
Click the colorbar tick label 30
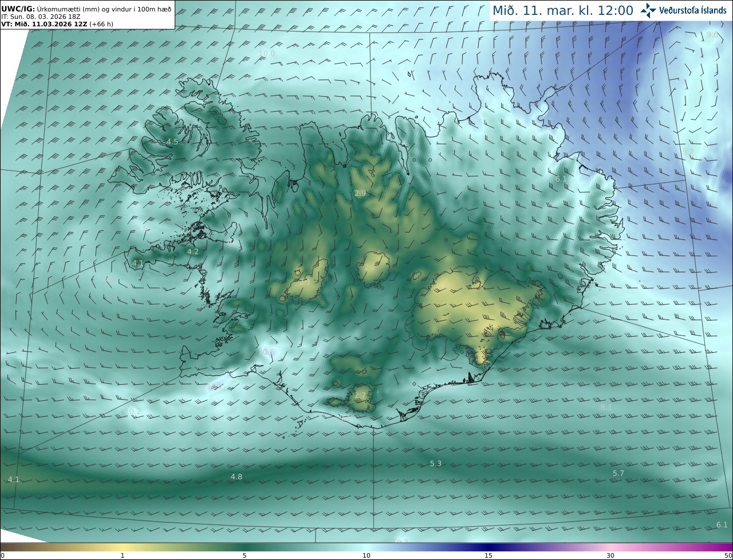tap(610, 555)
